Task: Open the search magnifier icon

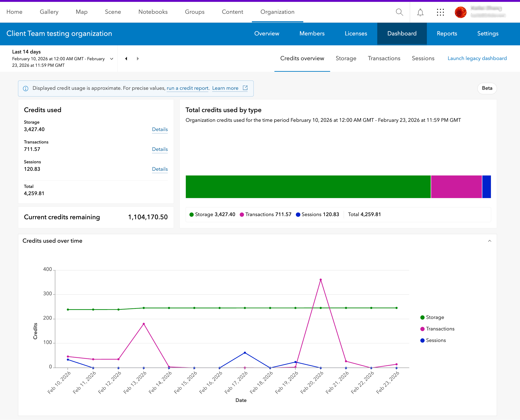Action: (x=399, y=12)
